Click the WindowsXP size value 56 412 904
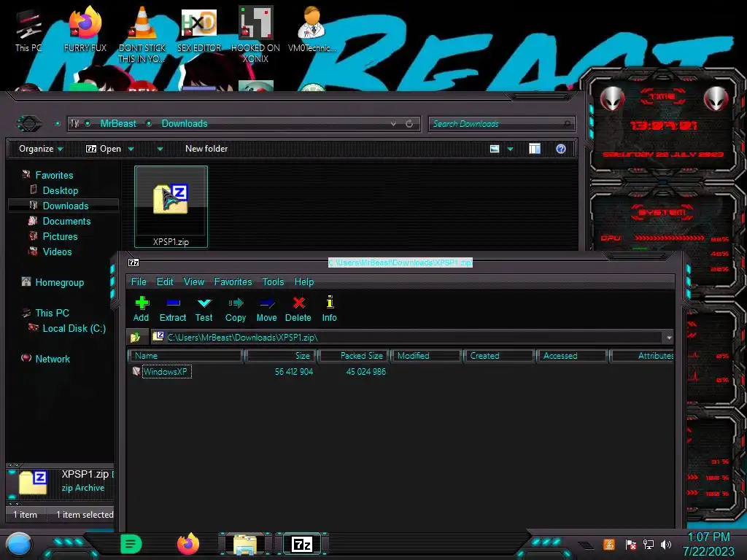The height and width of the screenshot is (560, 747). coord(294,372)
